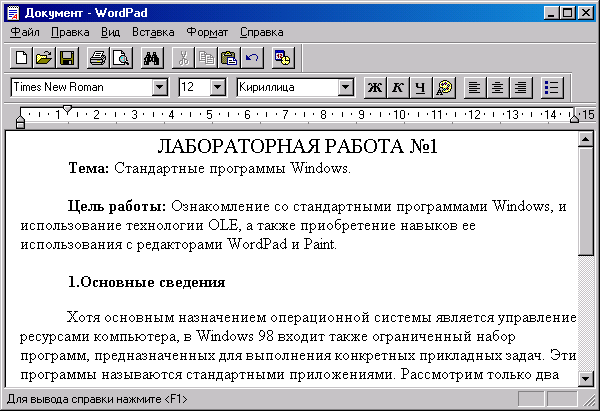The height and width of the screenshot is (411, 600).
Task: Click the text Windows 98 in the paragraph
Action: (x=235, y=336)
